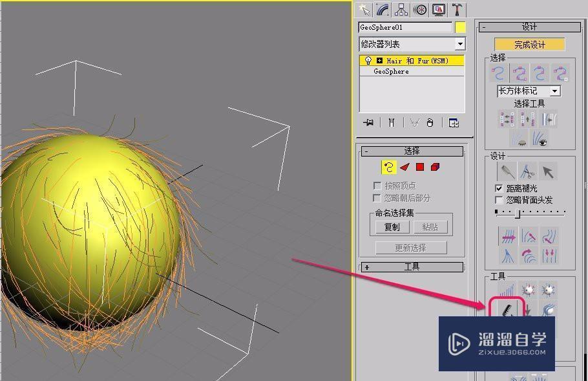Select GeoSphere in the modifier stack
Image resolution: width=588 pixels, height=381 pixels.
[x=391, y=71]
